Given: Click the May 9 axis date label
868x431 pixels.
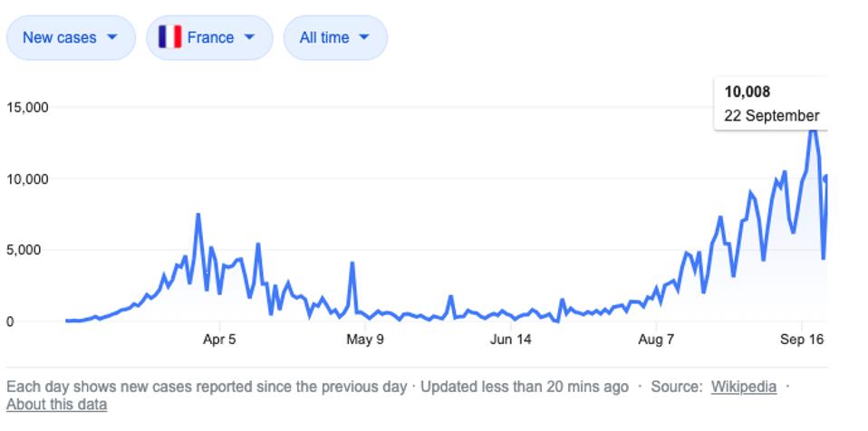Looking at the screenshot, I should pos(365,340).
